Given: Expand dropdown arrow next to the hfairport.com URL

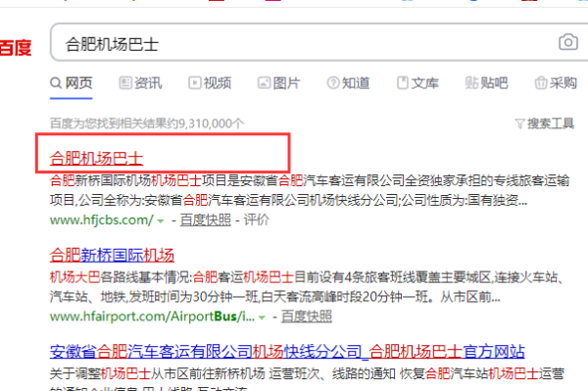Looking at the screenshot, I should coord(262,318).
